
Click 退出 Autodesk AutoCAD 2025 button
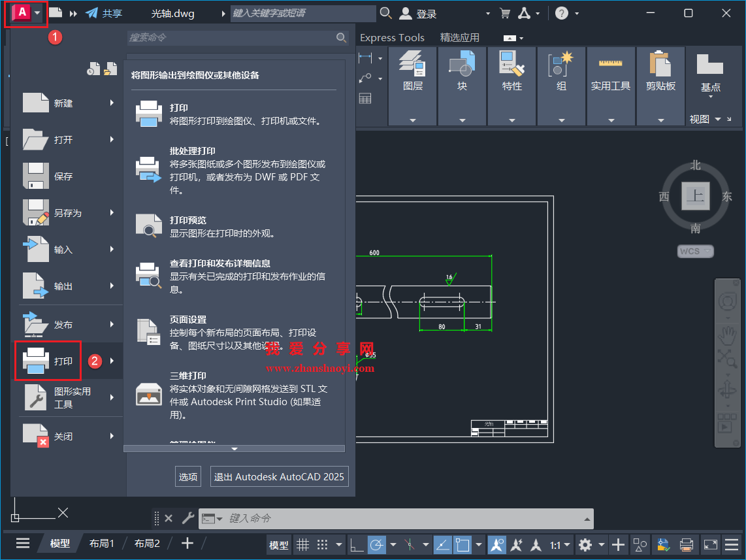pos(279,476)
